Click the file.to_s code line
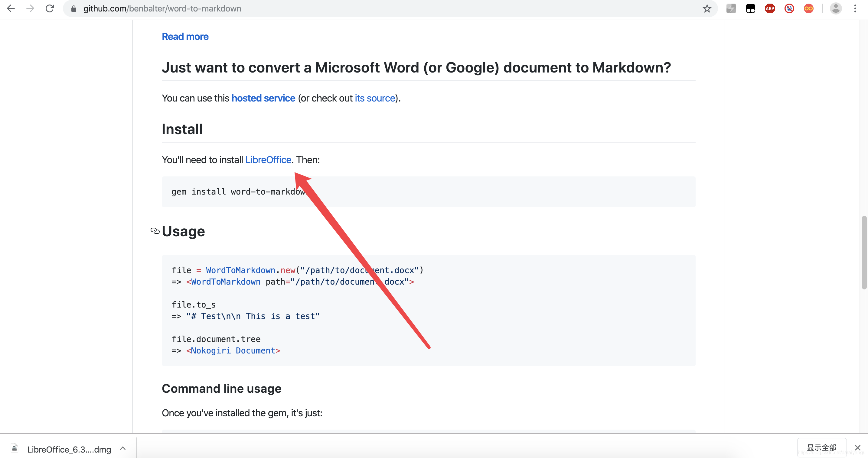The width and height of the screenshot is (868, 458). pyautogui.click(x=194, y=305)
